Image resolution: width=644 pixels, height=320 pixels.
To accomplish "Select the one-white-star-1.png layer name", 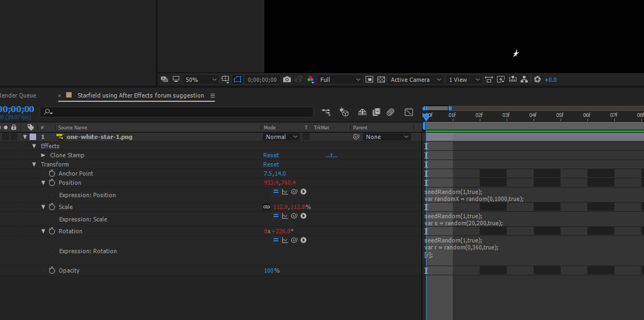I will click(x=100, y=137).
